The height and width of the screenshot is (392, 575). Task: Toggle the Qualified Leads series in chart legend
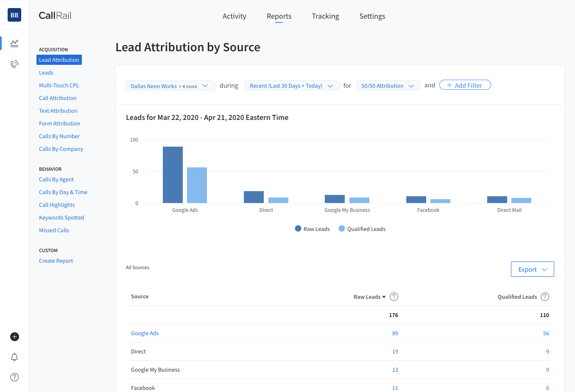(362, 228)
